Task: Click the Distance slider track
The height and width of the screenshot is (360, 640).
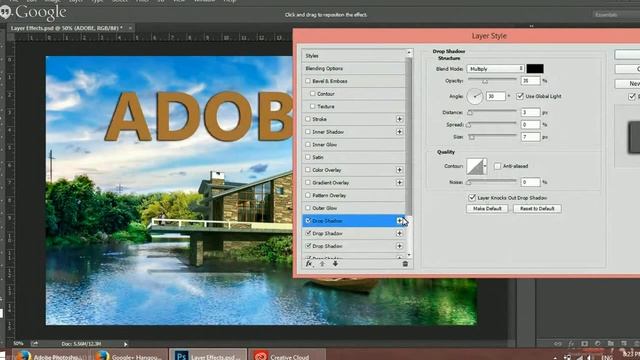Action: tap(492, 111)
